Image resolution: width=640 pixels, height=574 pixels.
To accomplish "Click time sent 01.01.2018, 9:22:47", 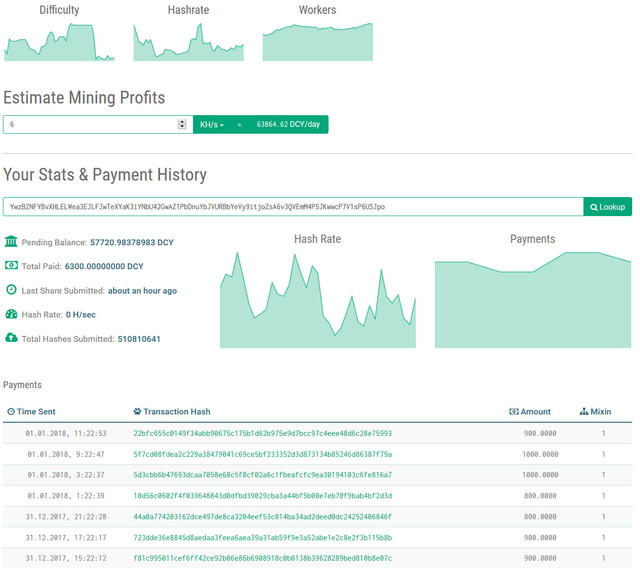I will 66,454.
